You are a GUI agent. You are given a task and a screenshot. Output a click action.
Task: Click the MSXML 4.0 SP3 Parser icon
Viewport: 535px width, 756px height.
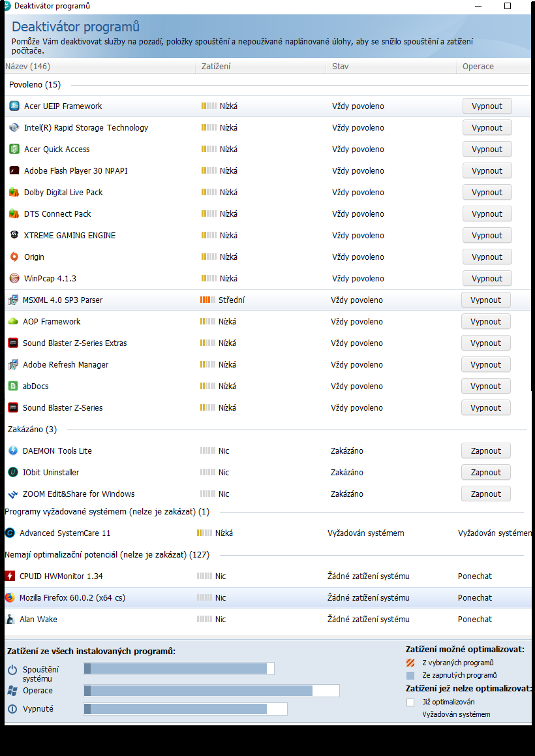(x=13, y=300)
